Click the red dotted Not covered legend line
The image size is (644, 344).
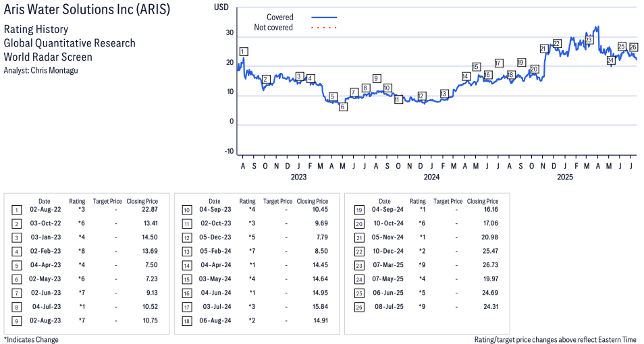click(x=324, y=28)
